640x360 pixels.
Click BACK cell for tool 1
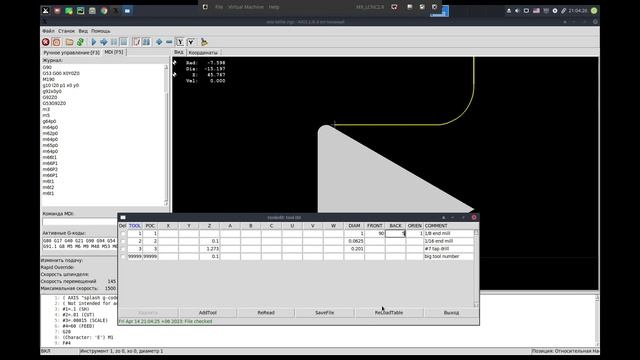tap(396, 233)
